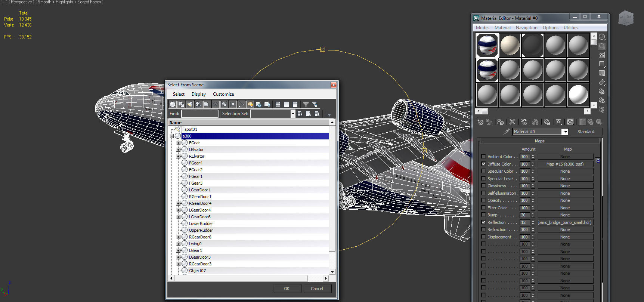Expand the LElvator tree node

coord(179,150)
